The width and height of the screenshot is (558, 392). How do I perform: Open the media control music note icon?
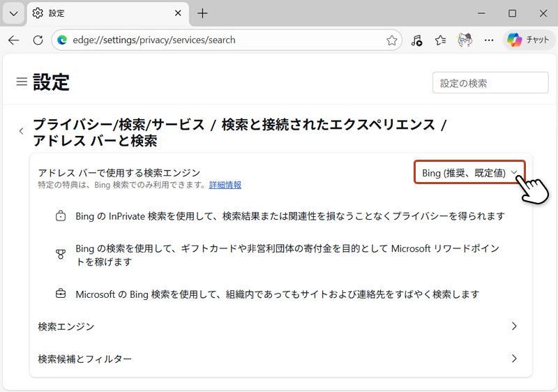[x=416, y=40]
